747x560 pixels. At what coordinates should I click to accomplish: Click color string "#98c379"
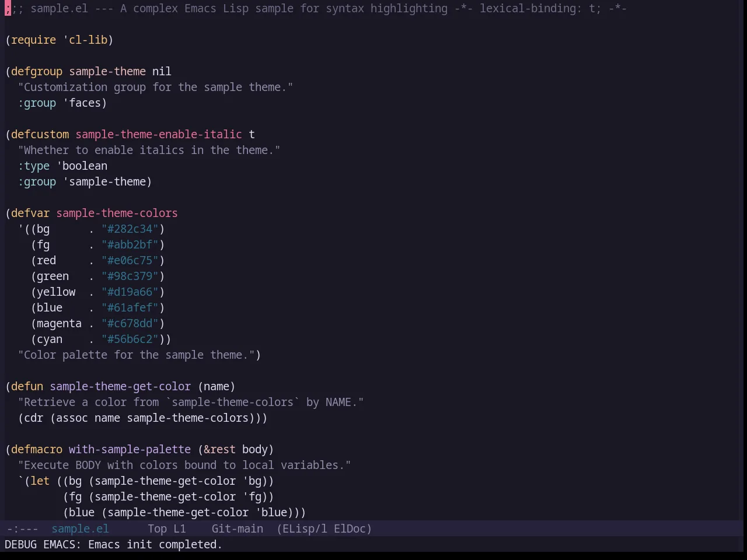click(130, 276)
